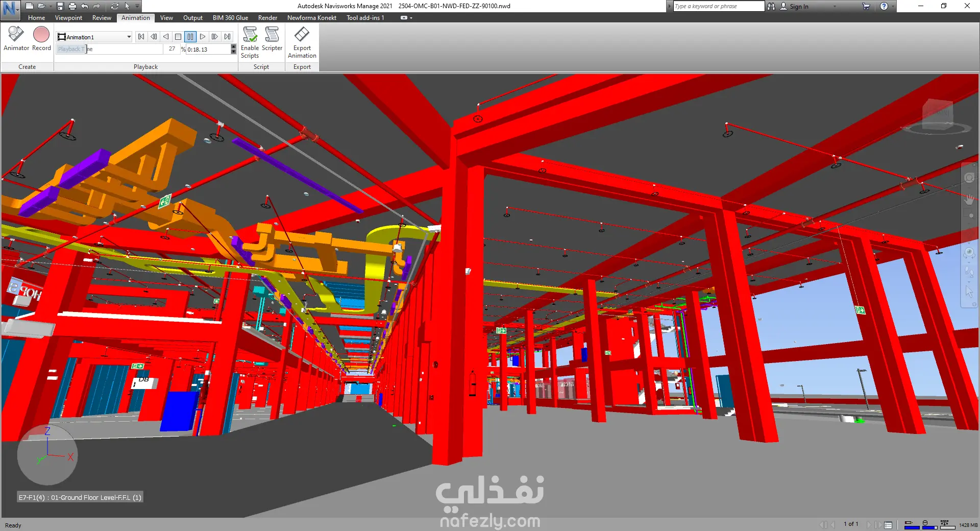Open the Scripter window
The width and height of the screenshot is (980, 531).
pyautogui.click(x=272, y=39)
